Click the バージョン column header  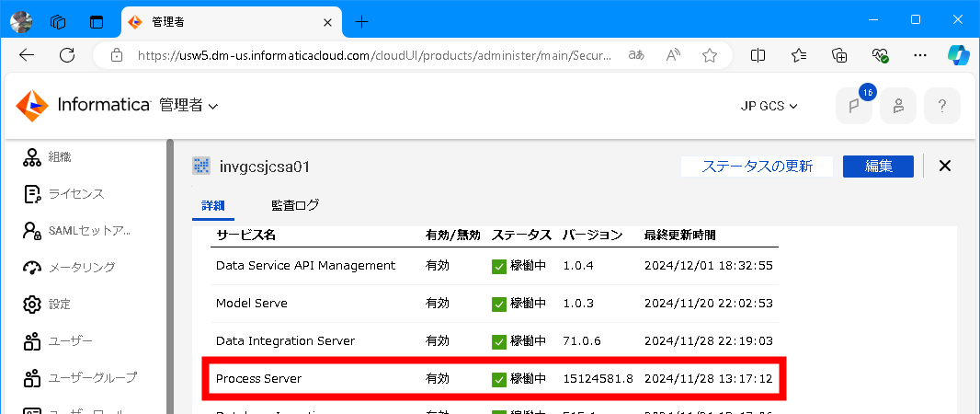point(592,236)
